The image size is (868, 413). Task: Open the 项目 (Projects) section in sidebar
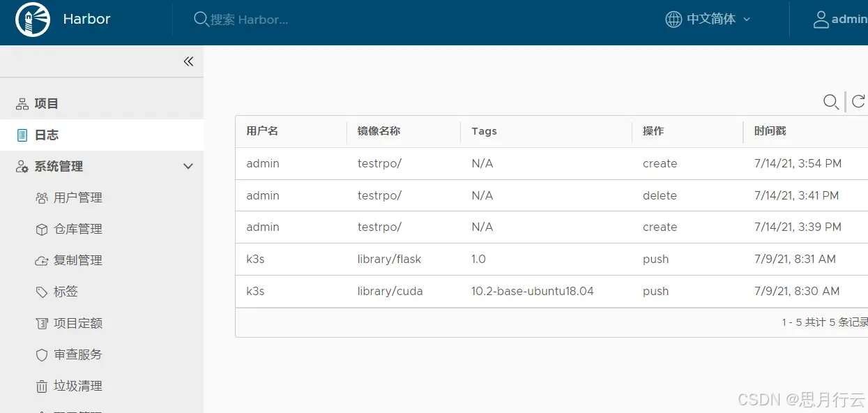tap(45, 103)
